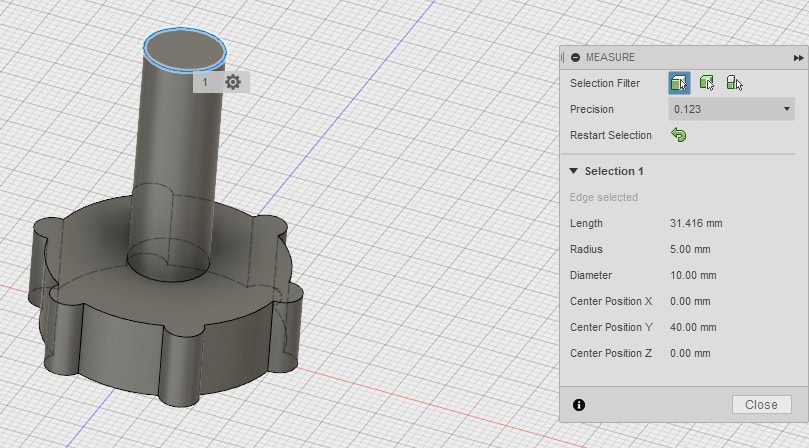Click the Center Position Y value 40.00 mm
Screen dimensions: 809x448
(693, 327)
